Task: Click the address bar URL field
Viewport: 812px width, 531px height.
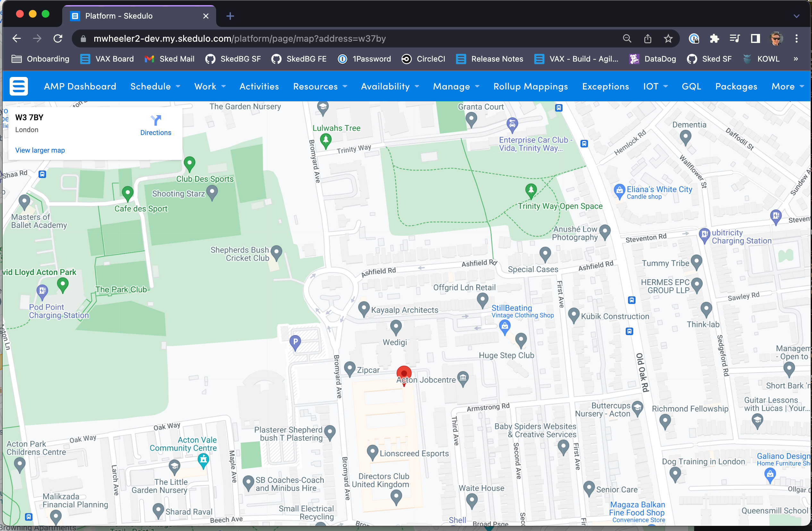Action: (x=348, y=38)
